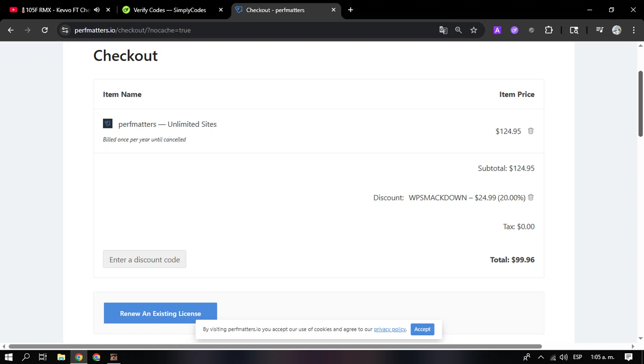
Task: Close the SimplyCodes tab
Action: (221, 9)
